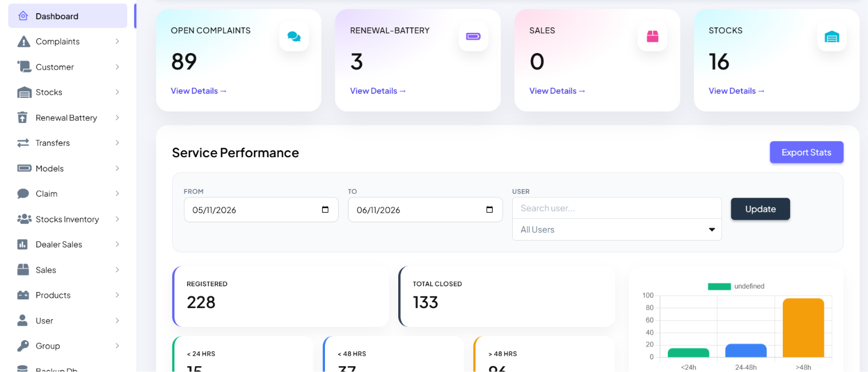Expand the Renewal Battery menu chevron
Viewport: 868px width, 372px height.
[x=117, y=118]
